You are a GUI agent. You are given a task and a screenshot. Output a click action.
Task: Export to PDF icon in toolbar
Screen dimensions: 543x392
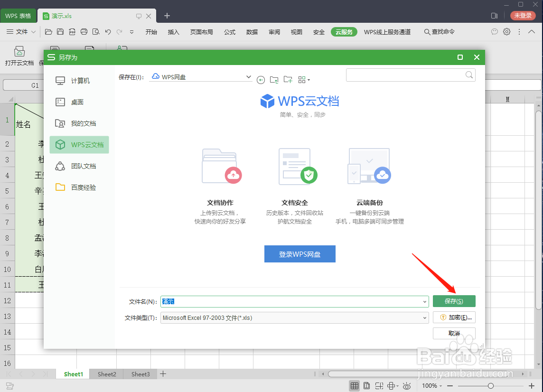point(72,32)
